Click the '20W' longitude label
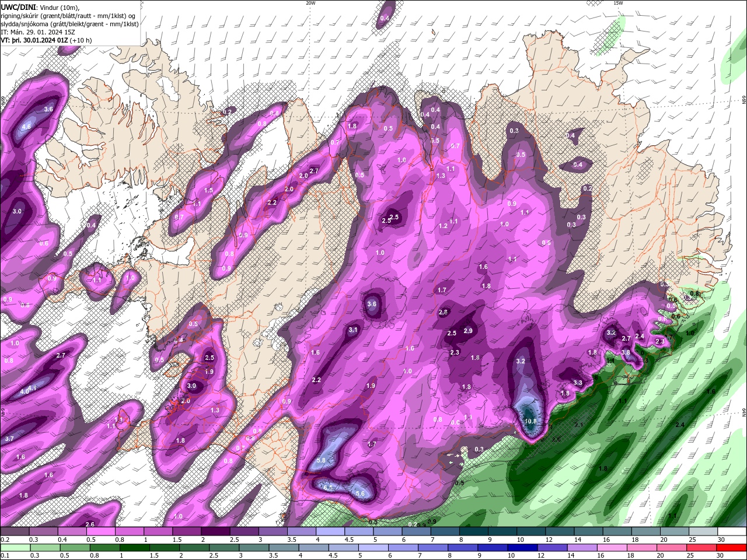This screenshot has height=560, width=747. pyautogui.click(x=310, y=3)
